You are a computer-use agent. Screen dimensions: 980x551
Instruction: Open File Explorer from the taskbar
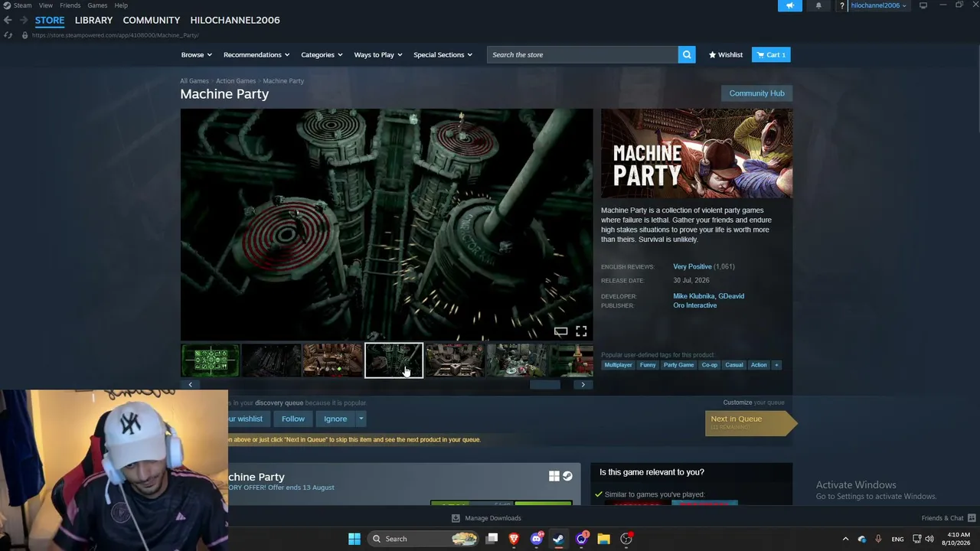tap(603, 539)
